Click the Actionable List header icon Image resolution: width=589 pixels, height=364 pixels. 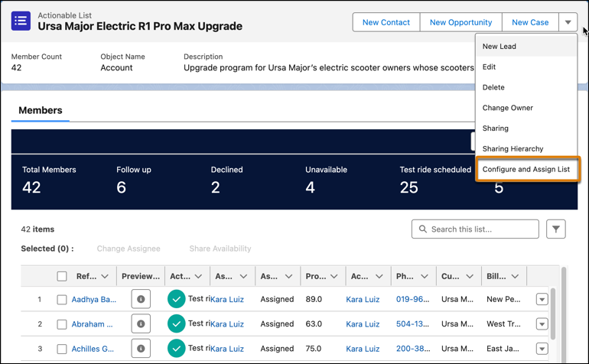pos(21,21)
